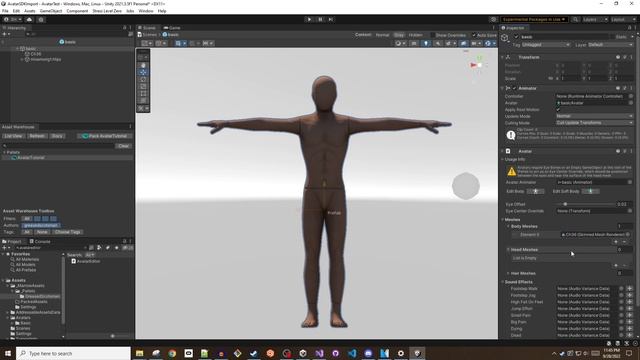
Task: Select the Rect tool in Scene overlay
Action: (x=143, y=93)
